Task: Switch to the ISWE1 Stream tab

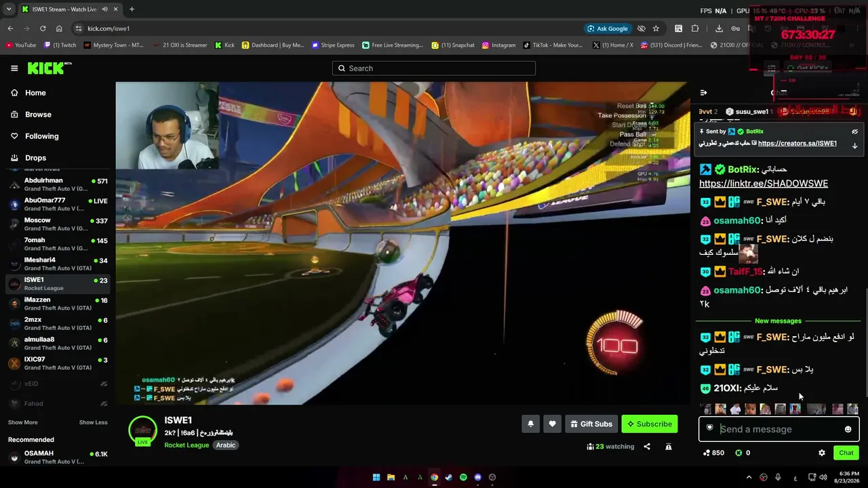Action: click(69, 9)
